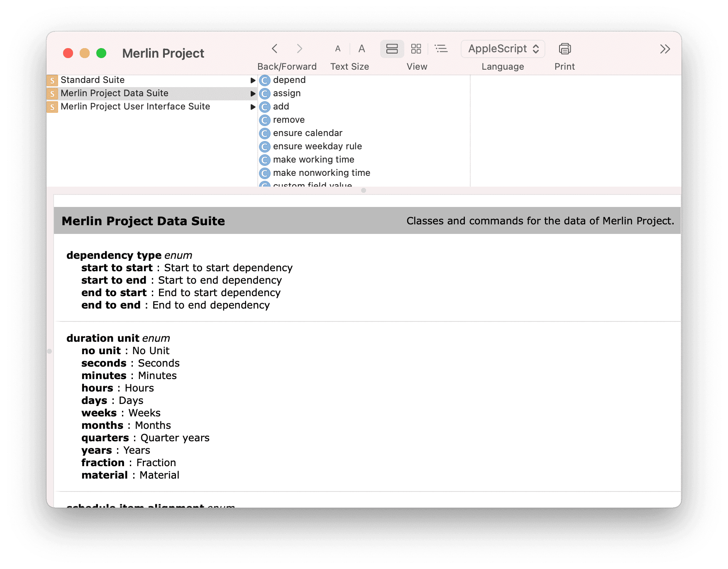This screenshot has width=728, height=569.
Task: Open the AppleScript language dropdown
Action: click(502, 49)
